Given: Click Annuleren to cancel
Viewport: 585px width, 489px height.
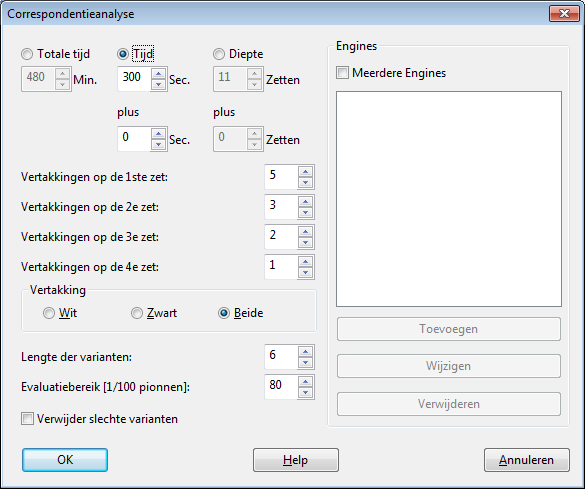Looking at the screenshot, I should [527, 460].
